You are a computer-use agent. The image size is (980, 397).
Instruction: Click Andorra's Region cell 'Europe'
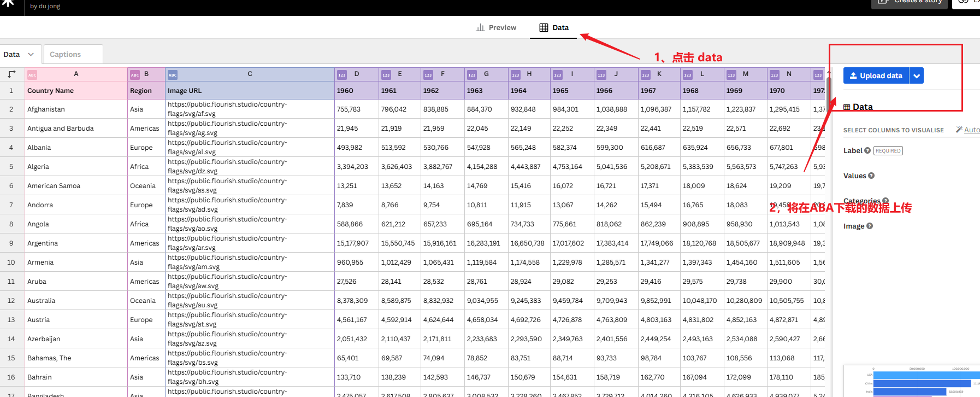(x=146, y=205)
